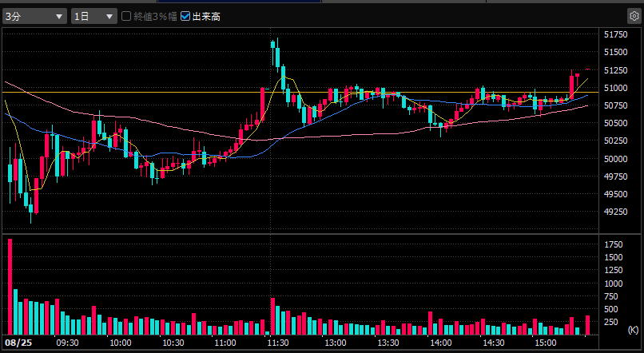Click the 51000 price axis label
This screenshot has height=353, width=644.
pos(616,88)
